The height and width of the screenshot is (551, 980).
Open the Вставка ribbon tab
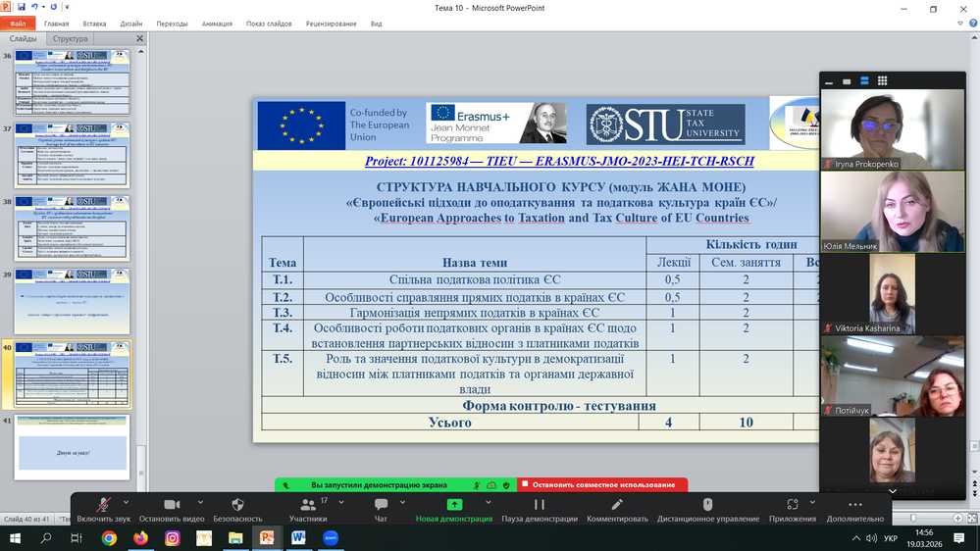[x=95, y=24]
